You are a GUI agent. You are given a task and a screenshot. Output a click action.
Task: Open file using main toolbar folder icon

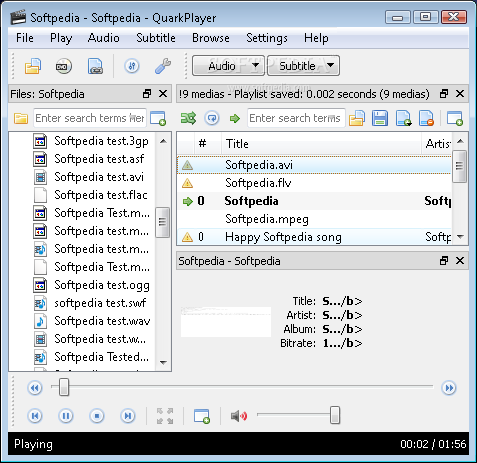[33, 66]
